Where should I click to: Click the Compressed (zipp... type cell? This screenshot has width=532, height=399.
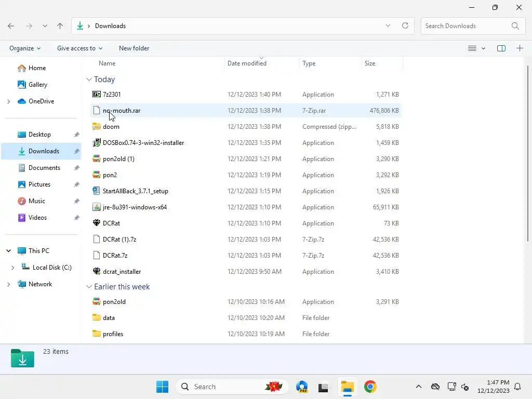tap(329, 127)
